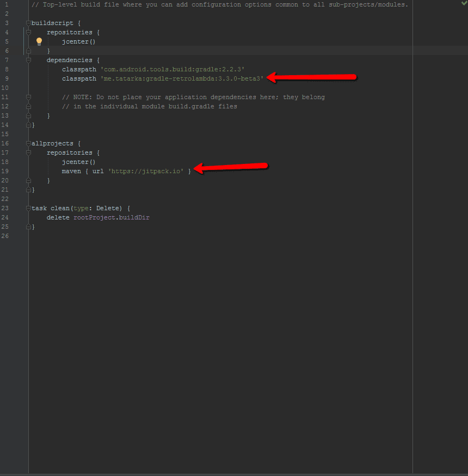The height and width of the screenshot is (476, 468).
Task: Fold the buildscript repositories block on line 4
Action: [29, 32]
